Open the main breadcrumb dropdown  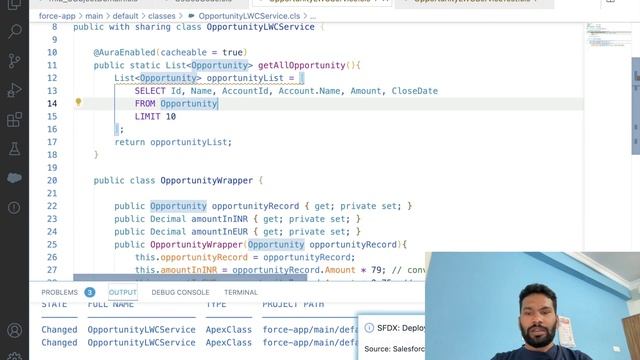click(94, 16)
